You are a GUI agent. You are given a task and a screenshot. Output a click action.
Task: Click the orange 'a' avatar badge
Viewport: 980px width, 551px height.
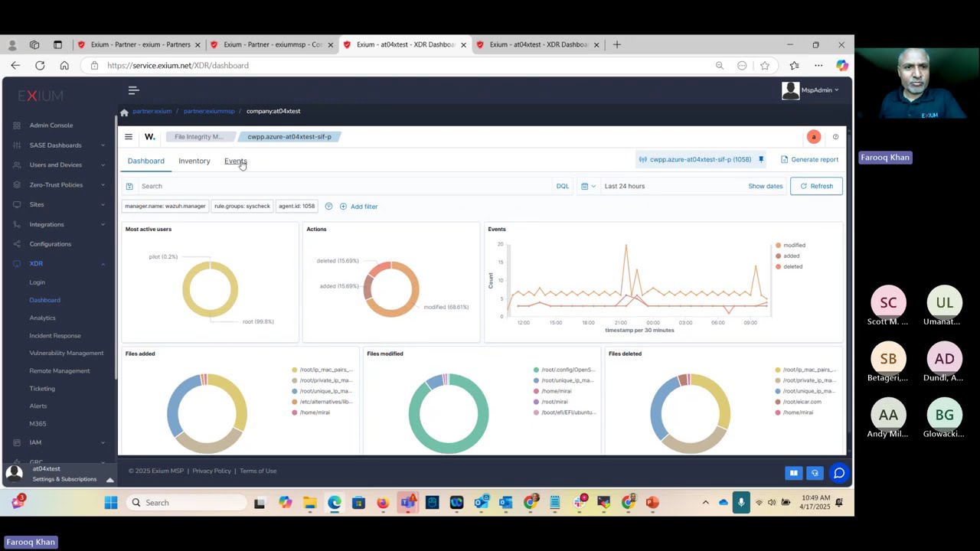(x=814, y=137)
